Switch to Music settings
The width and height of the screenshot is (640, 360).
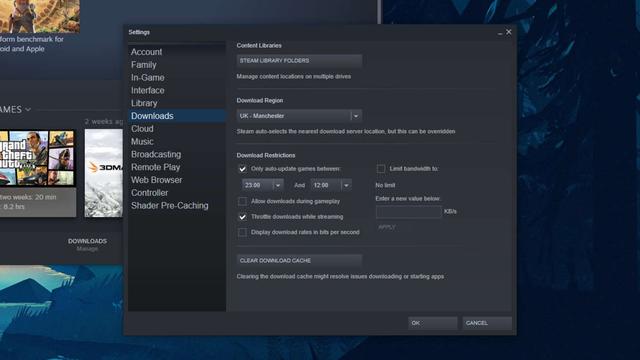point(142,141)
